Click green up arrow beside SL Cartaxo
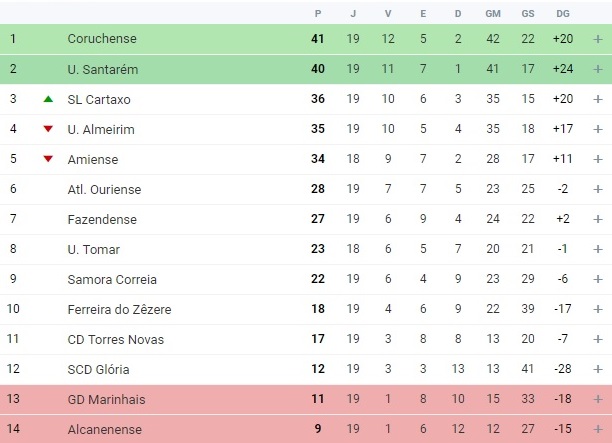Image resolution: width=612 pixels, height=443 pixels. click(48, 99)
